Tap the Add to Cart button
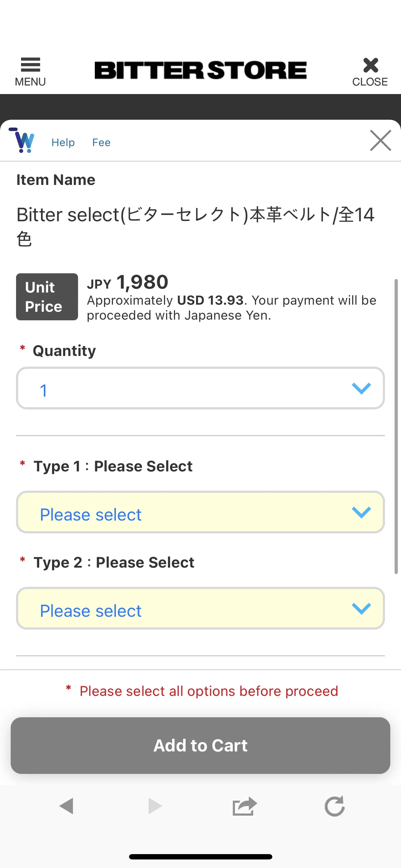The height and width of the screenshot is (868, 401). 200,745
